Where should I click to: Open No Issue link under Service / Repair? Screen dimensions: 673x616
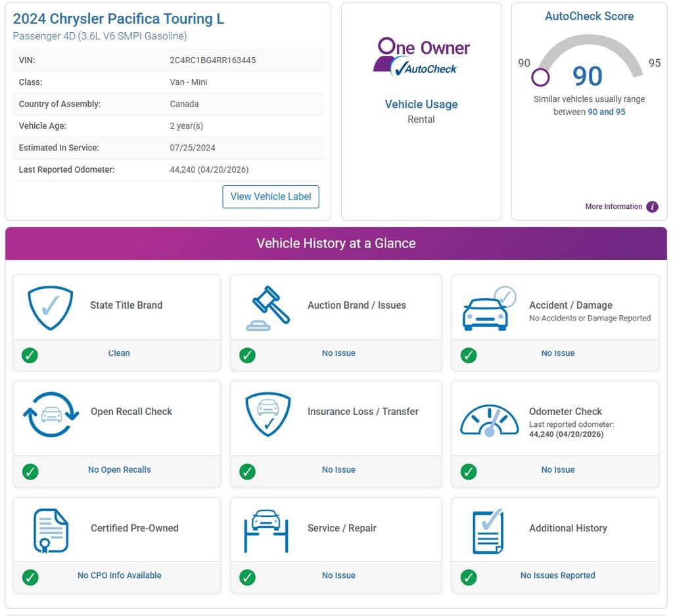pyautogui.click(x=338, y=575)
